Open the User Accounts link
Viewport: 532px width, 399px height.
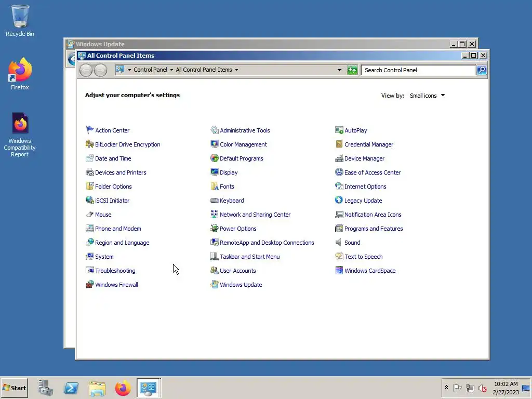point(238,270)
